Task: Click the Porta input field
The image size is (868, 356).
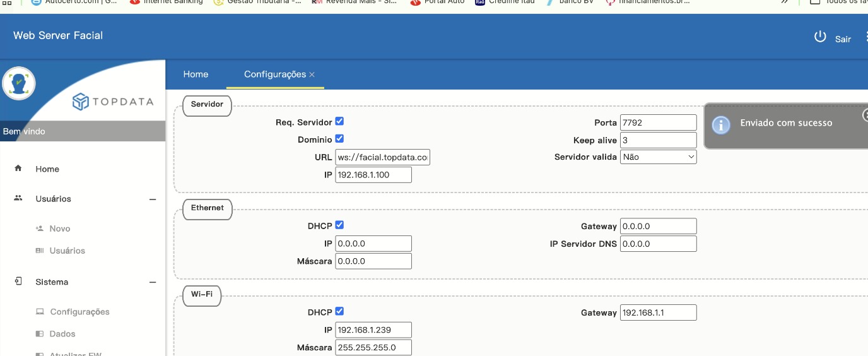Action: tap(658, 122)
